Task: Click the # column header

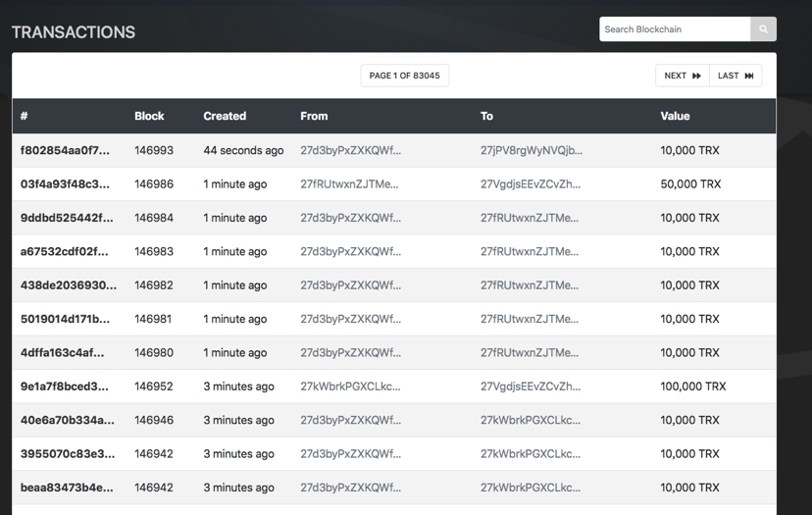Action: click(24, 116)
